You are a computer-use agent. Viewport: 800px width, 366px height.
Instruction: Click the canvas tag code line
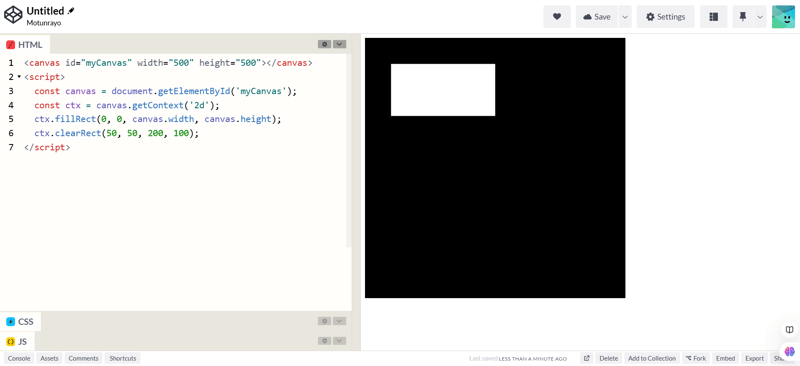tap(168, 63)
